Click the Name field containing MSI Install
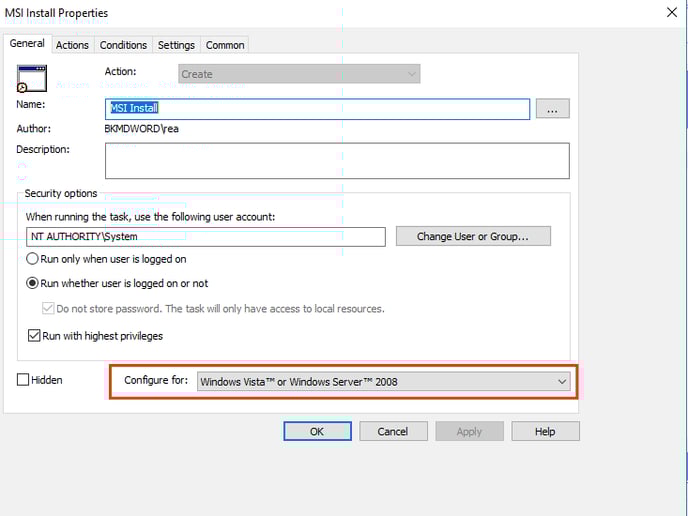The width and height of the screenshot is (688, 516). tap(317, 108)
